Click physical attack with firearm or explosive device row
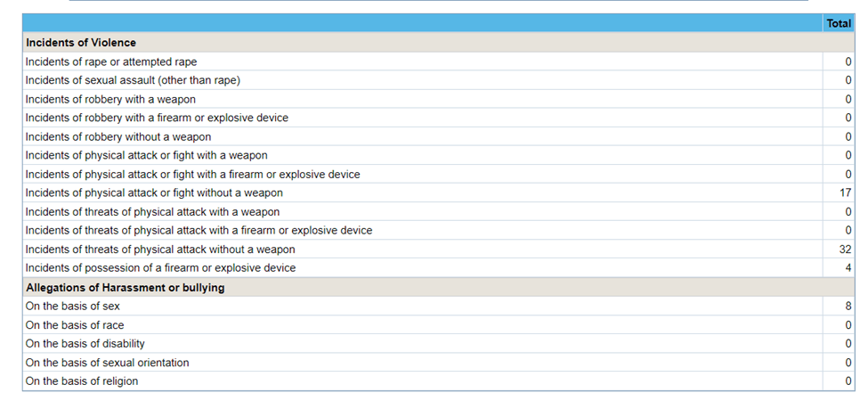 click(192, 175)
